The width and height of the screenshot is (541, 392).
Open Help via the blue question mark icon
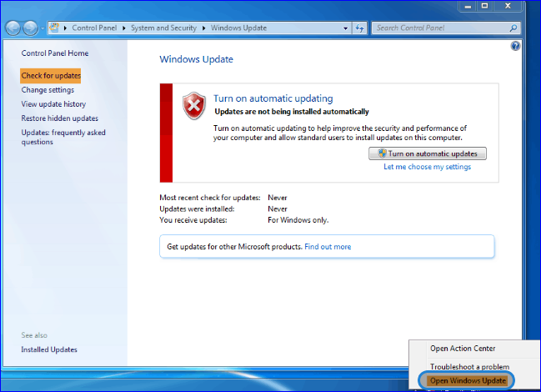(515, 46)
